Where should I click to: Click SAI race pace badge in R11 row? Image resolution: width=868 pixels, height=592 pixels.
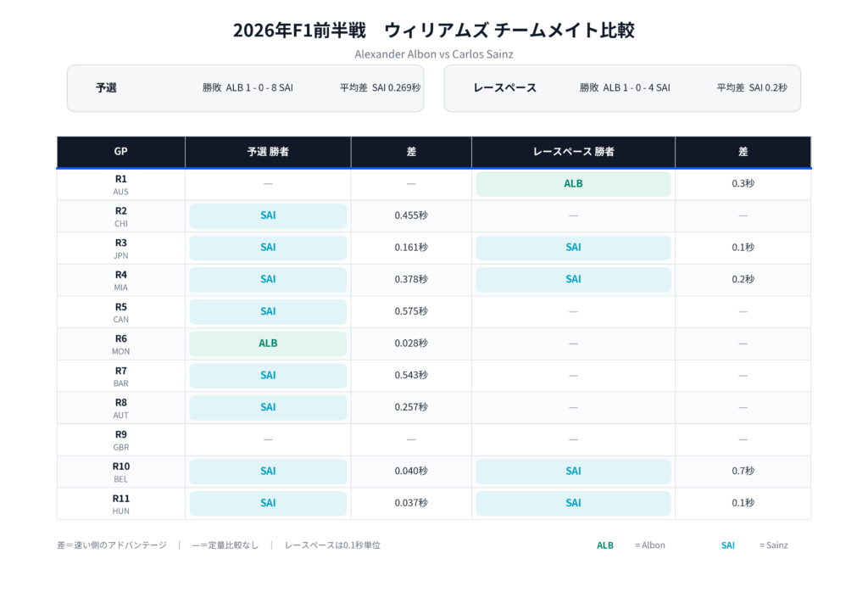click(574, 504)
